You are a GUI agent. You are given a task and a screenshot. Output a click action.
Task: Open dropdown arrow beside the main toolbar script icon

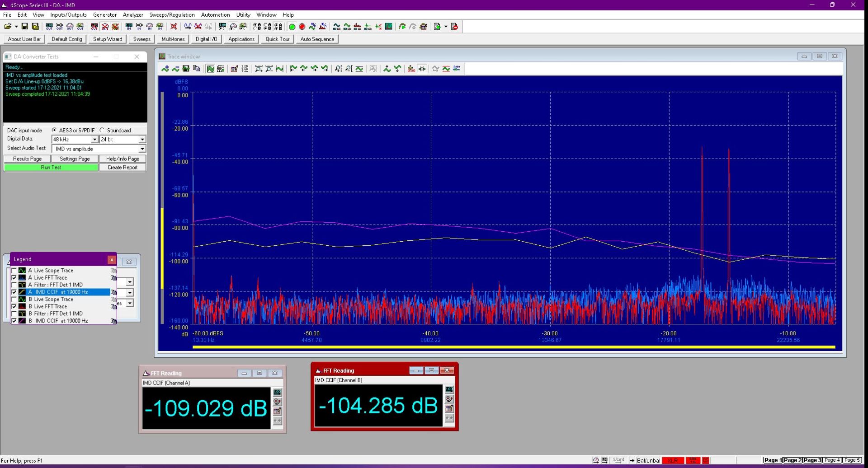tap(446, 27)
